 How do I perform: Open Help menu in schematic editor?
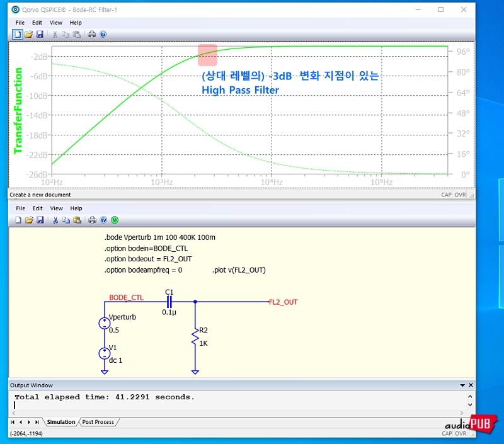pos(76,208)
